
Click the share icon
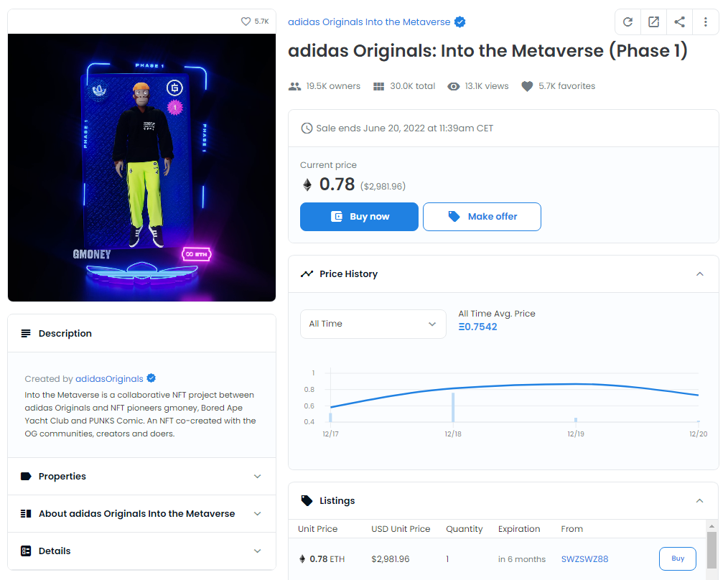pos(679,22)
